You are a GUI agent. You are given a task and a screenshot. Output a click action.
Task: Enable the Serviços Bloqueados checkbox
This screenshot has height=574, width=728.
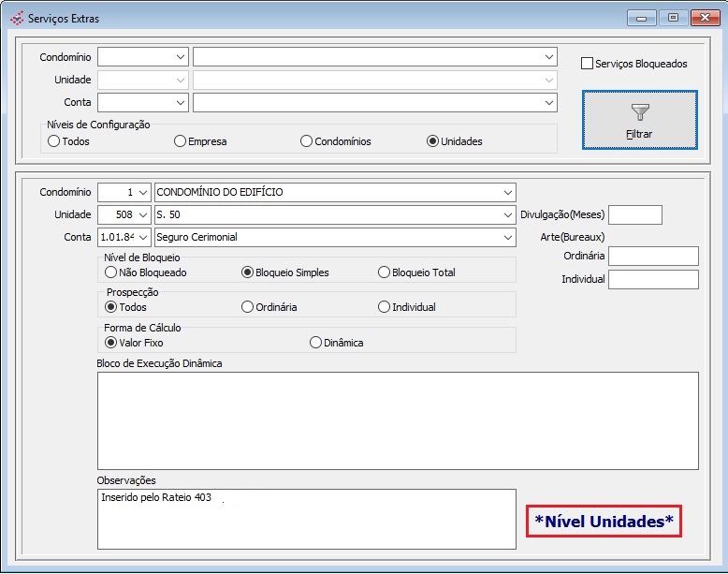click(588, 64)
